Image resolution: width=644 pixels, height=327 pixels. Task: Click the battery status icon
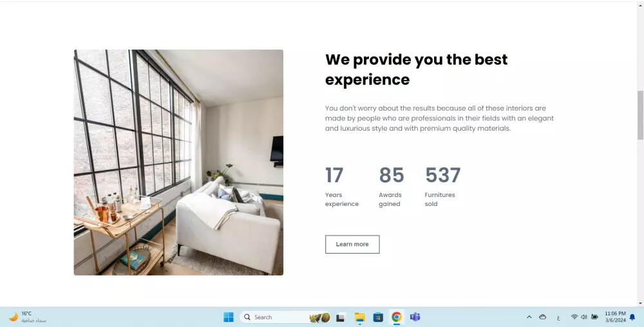point(594,317)
